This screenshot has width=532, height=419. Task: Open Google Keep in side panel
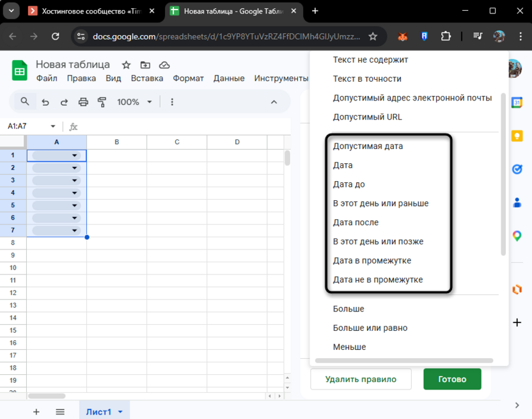(x=517, y=136)
